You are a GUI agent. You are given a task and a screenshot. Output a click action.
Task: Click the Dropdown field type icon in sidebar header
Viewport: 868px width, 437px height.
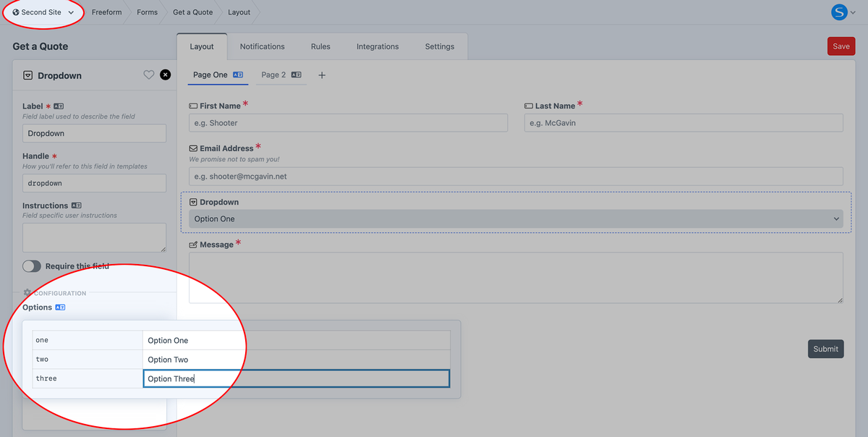(27, 75)
